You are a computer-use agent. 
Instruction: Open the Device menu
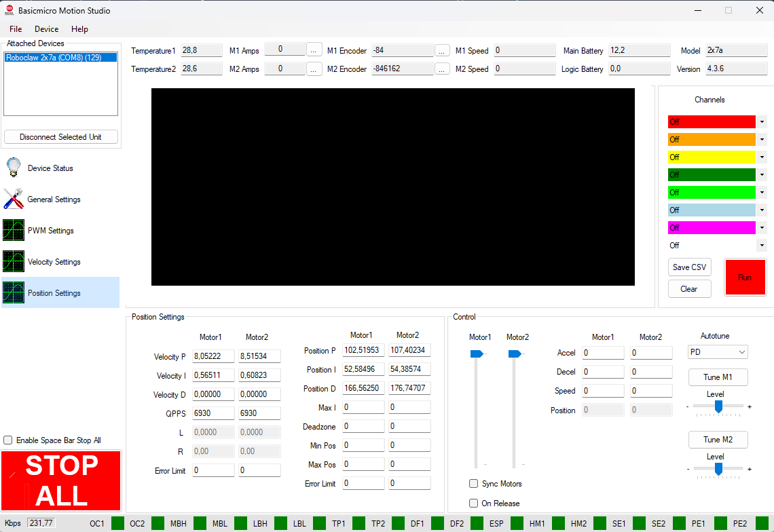(46, 29)
